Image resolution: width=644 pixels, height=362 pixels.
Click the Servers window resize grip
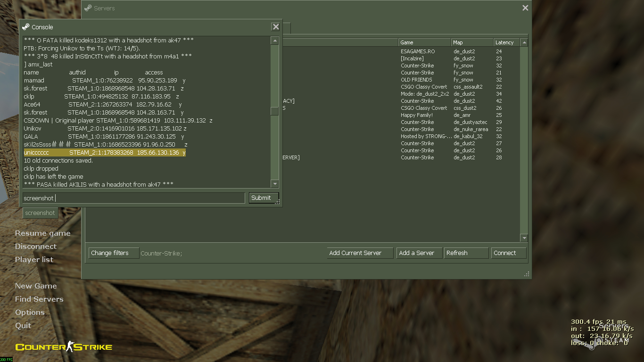pyautogui.click(x=527, y=274)
